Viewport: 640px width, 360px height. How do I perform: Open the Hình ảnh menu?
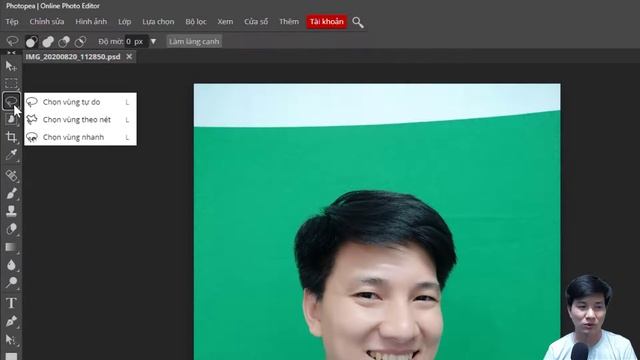click(x=91, y=22)
